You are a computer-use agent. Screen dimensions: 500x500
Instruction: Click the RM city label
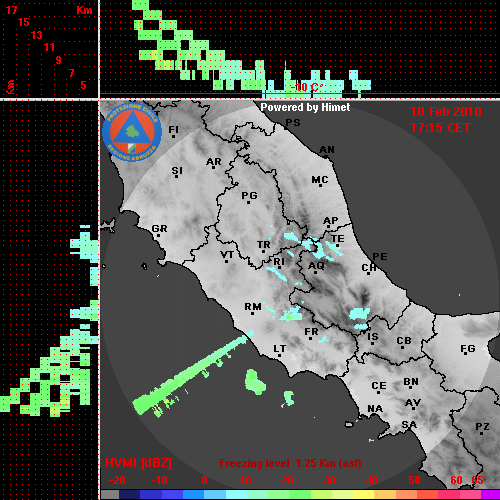pos(253,306)
